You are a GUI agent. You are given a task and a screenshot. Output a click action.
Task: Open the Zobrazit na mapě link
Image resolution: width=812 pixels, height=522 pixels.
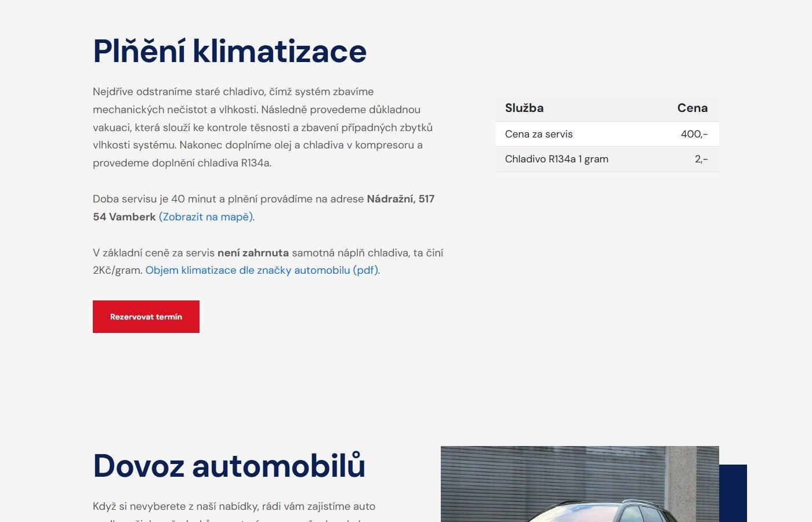tap(206, 217)
